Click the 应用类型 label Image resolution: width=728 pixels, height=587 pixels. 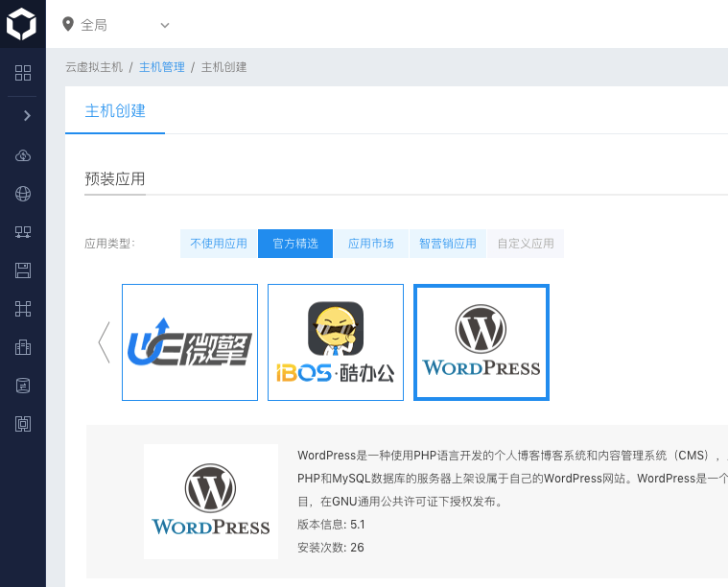109,244
